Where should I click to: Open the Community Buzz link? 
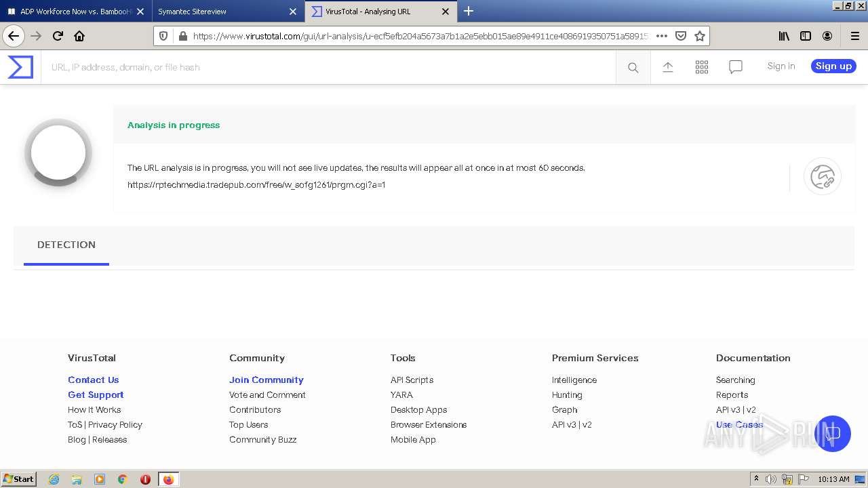tap(262, 439)
